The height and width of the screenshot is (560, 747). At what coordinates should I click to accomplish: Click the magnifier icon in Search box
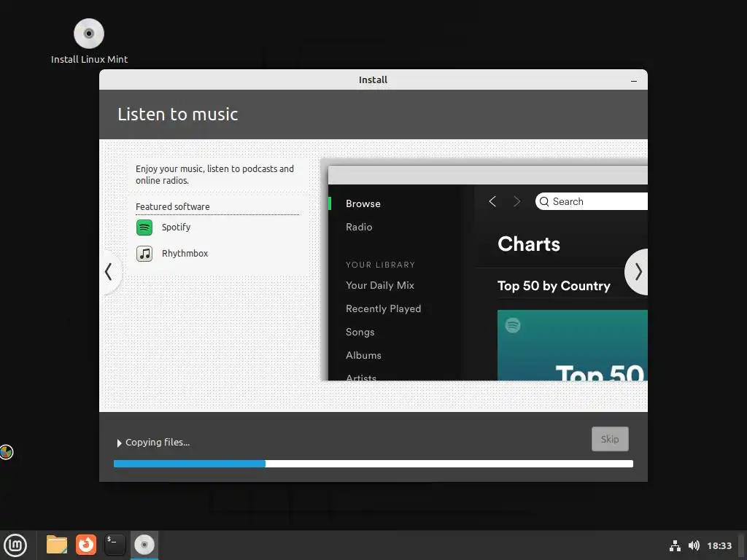click(544, 201)
